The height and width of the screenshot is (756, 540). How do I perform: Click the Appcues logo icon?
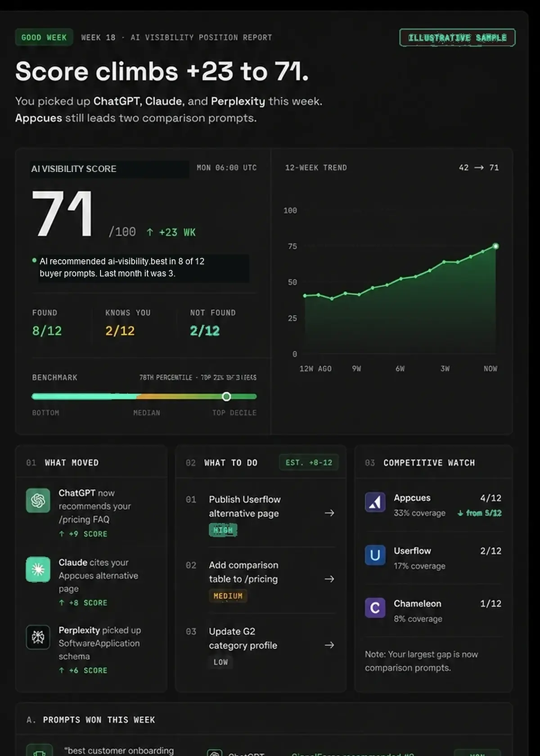click(x=375, y=502)
